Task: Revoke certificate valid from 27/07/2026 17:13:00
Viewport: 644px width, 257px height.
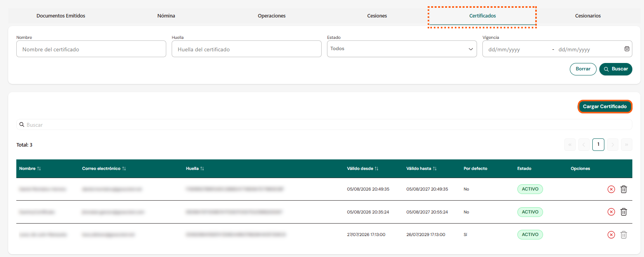Action: (x=611, y=235)
